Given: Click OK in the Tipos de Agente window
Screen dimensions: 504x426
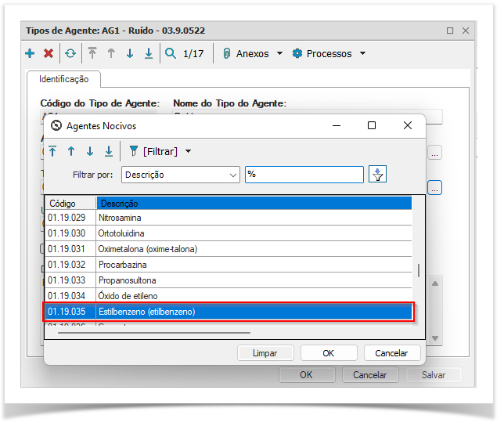Looking at the screenshot, I should [306, 375].
